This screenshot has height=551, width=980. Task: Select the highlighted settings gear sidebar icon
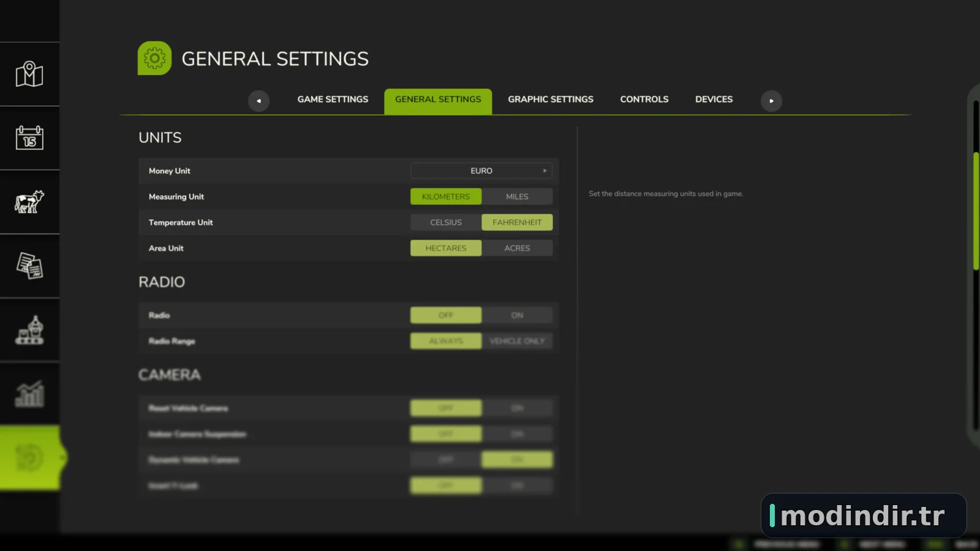pyautogui.click(x=29, y=458)
